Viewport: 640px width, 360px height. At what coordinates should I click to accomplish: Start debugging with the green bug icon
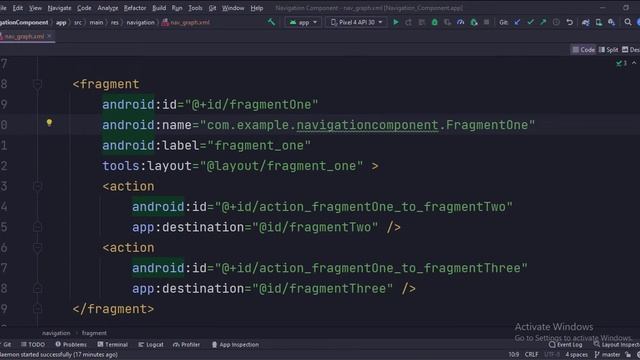coord(435,22)
